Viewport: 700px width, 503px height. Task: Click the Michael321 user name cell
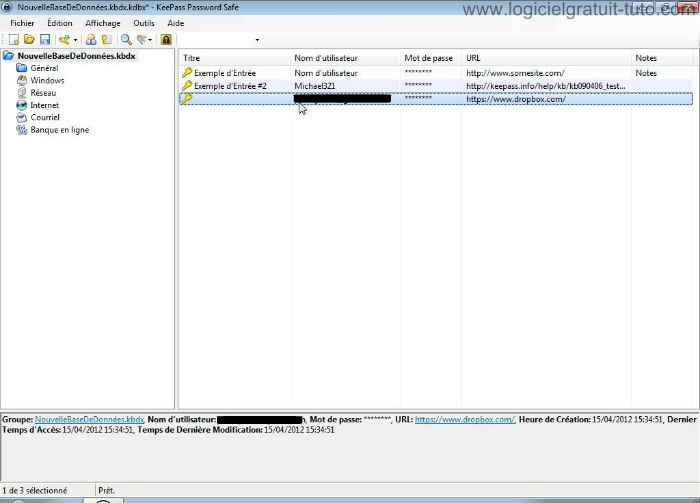(315, 86)
